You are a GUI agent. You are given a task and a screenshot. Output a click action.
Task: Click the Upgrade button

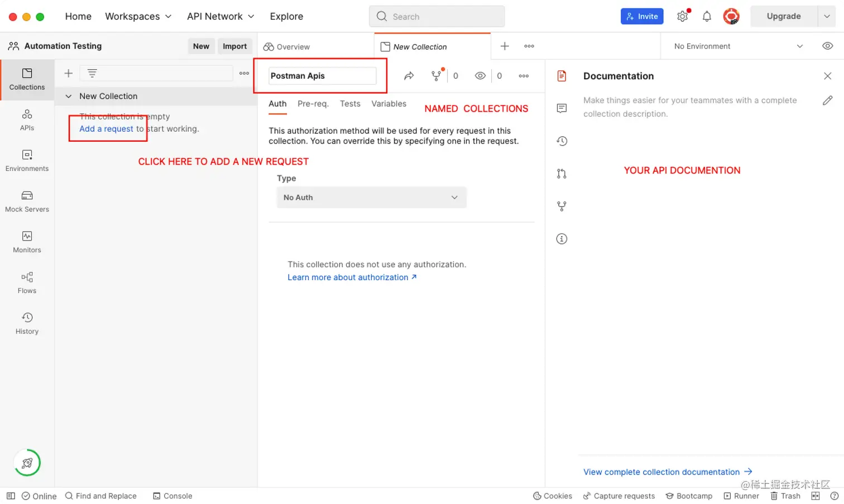pyautogui.click(x=784, y=16)
